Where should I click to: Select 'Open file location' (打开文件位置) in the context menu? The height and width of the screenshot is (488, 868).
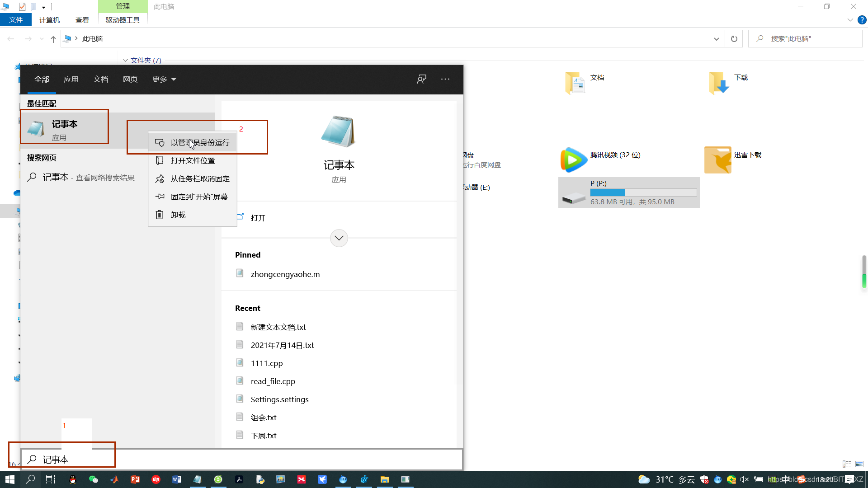[193, 161]
